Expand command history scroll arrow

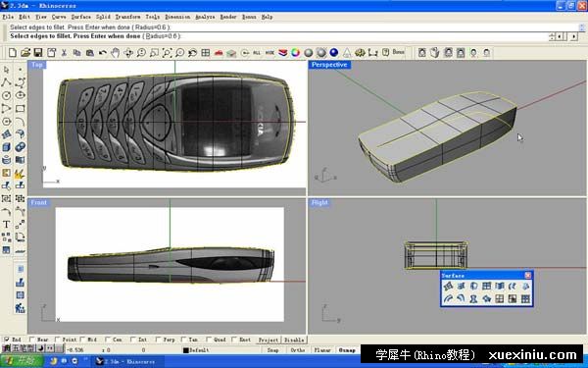(581, 27)
